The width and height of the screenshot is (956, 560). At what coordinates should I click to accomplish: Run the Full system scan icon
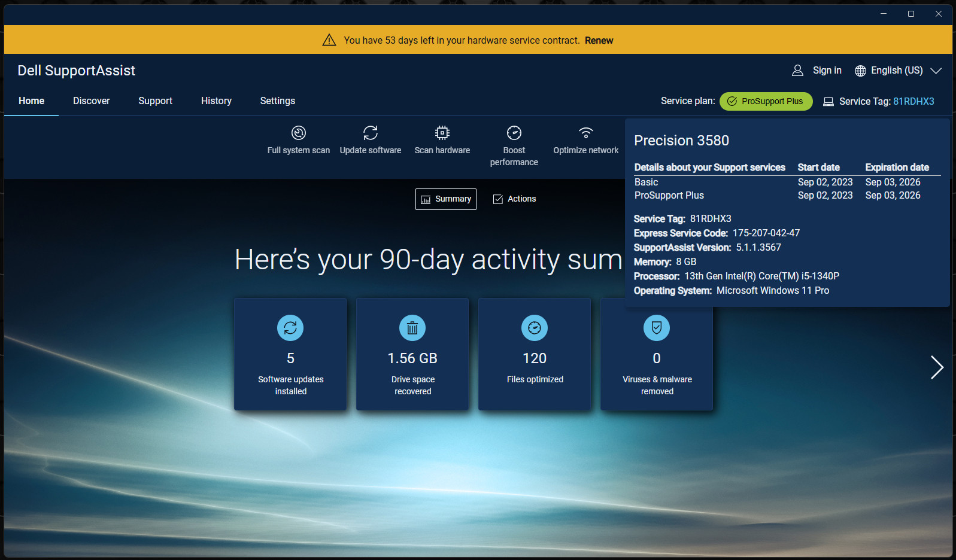pos(299,133)
